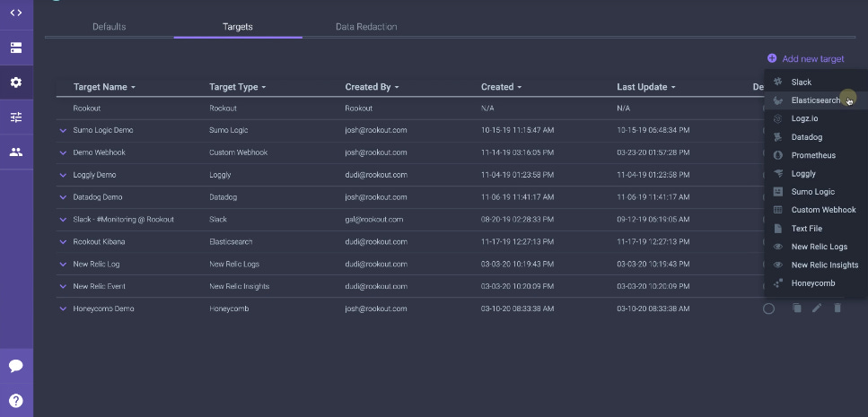This screenshot has width=868, height=417.
Task: Set Honeycomb Demo as default target radio
Action: 768,308
